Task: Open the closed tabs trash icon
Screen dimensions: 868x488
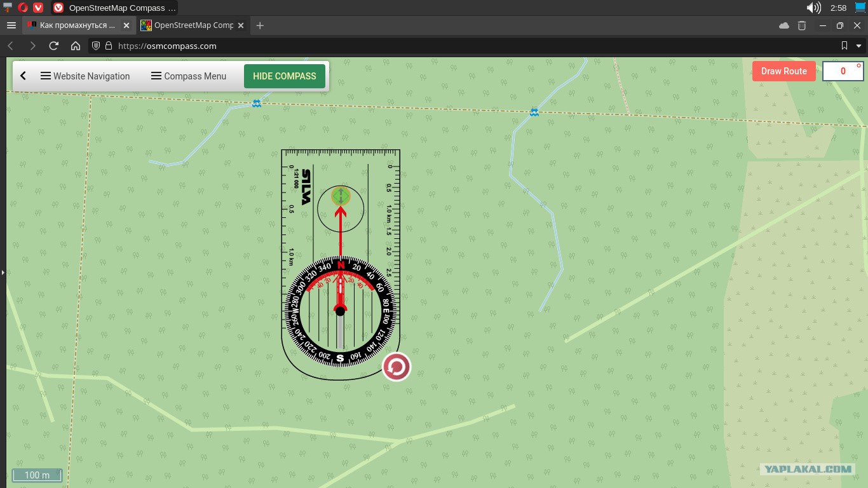Action: [802, 25]
